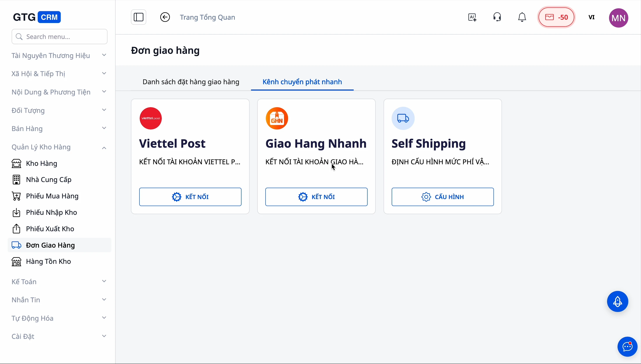Open the AI assistant from the top bar
641x364 pixels.
pyautogui.click(x=472, y=17)
